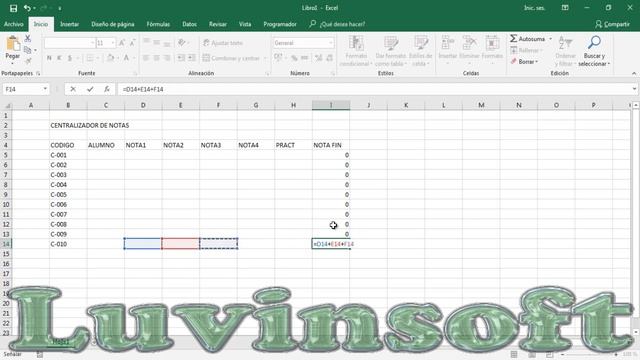Open Dar formato como tabla
Image resolution: width=640 pixels, height=360 pixels.
tap(391, 51)
